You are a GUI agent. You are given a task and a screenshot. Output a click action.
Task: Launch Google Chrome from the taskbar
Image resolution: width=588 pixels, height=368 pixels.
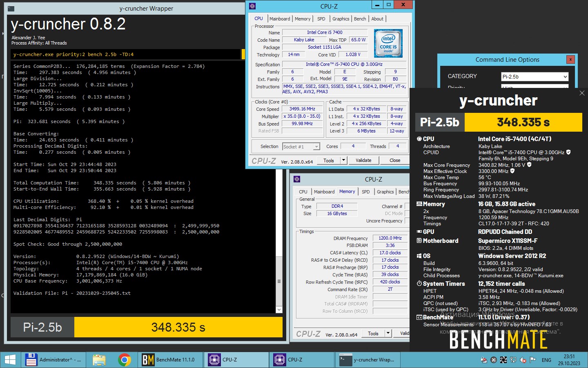click(125, 360)
